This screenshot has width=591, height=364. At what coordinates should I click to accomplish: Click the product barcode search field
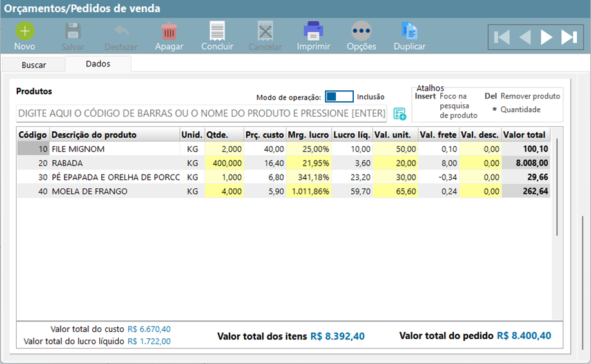(x=201, y=114)
